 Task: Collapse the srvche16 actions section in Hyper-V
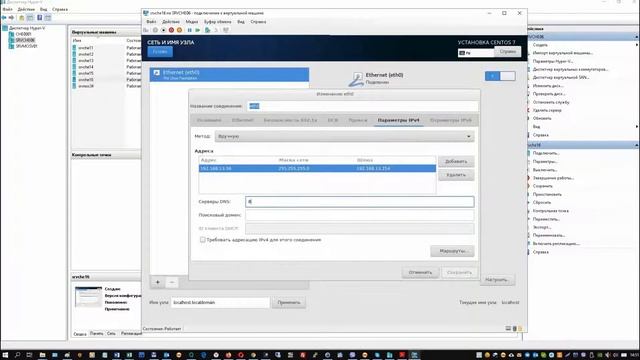(636, 145)
